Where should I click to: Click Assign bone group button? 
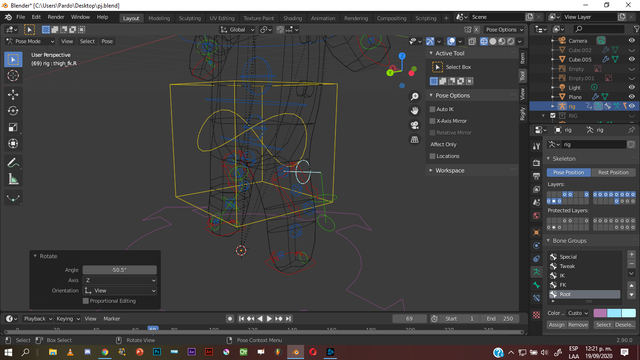click(556, 325)
